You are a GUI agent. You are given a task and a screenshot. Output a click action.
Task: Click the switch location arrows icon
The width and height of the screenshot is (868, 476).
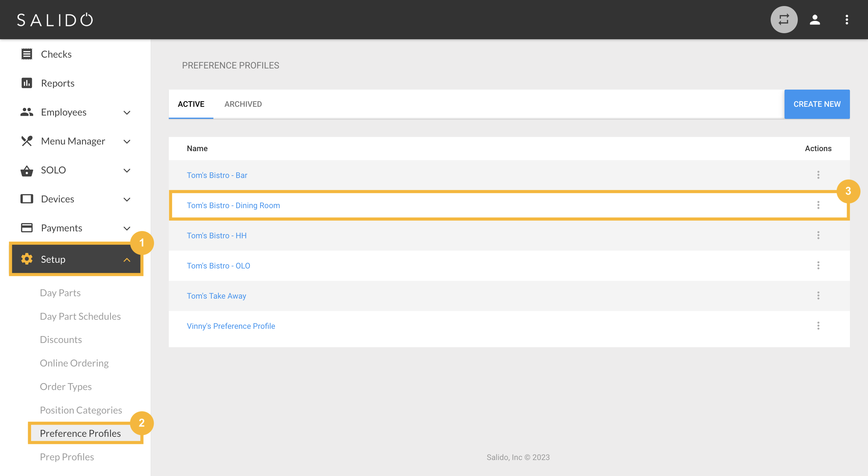(x=784, y=20)
